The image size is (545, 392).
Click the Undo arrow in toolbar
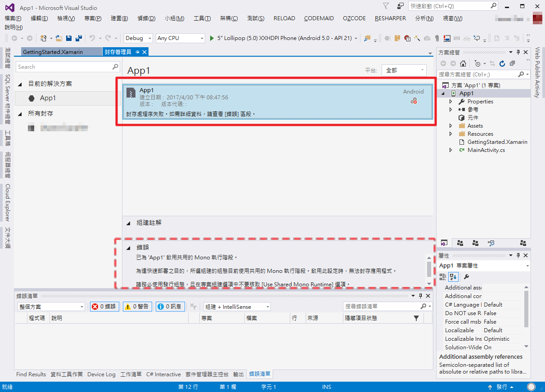point(92,38)
